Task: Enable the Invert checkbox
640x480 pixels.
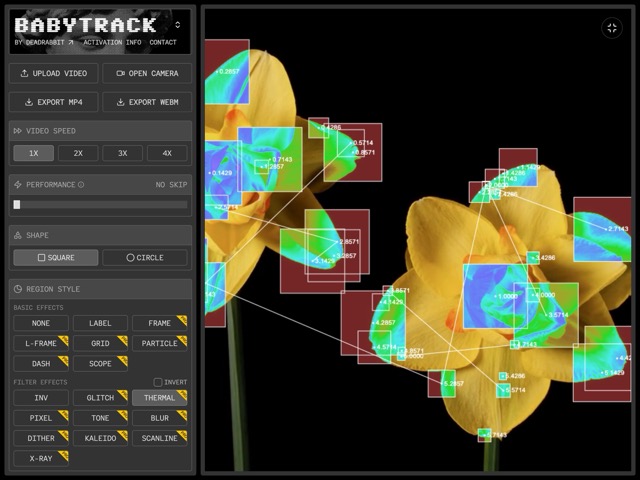Action: (x=158, y=382)
